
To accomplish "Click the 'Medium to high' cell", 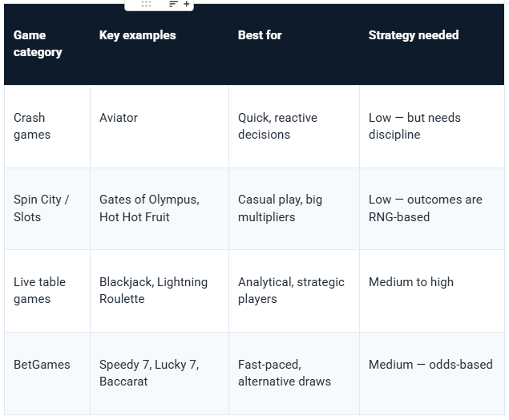I will tap(432, 291).
